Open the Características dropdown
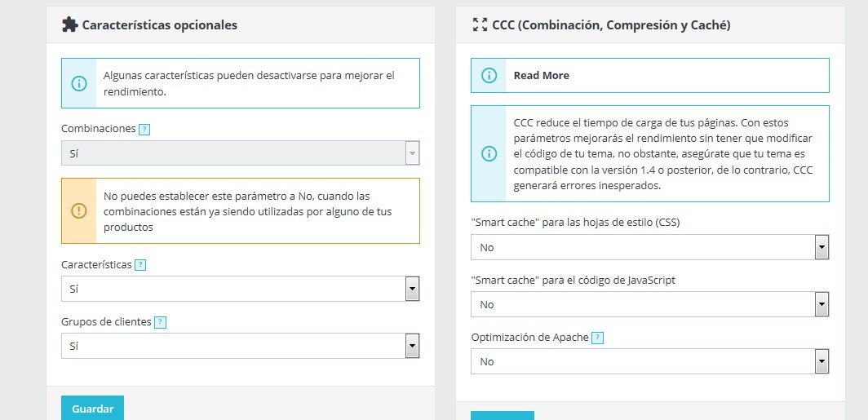 pos(240,289)
